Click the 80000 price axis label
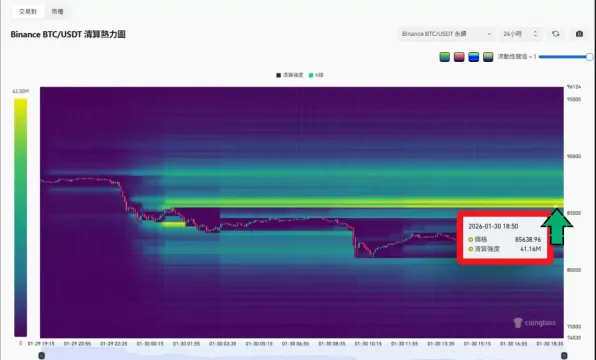Image resolution: width=596 pixels, height=360 pixels. 574,270
